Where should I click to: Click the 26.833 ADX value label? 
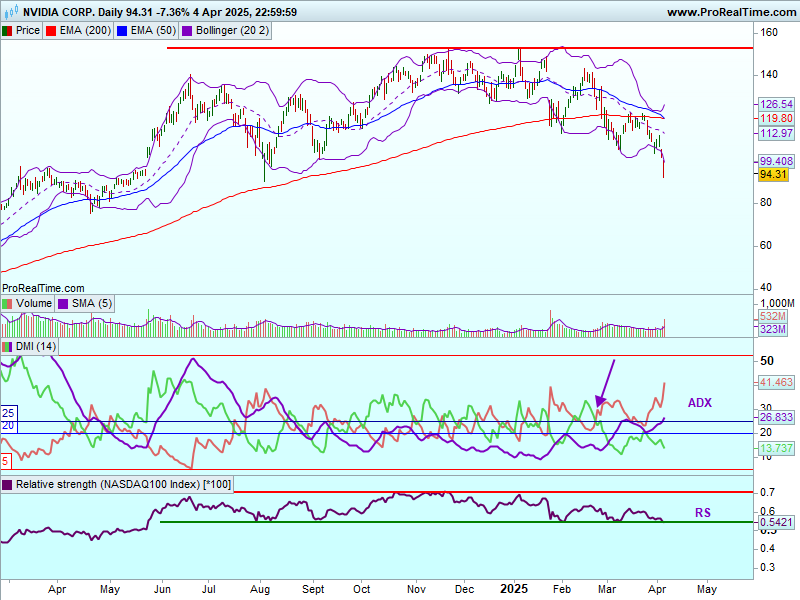[776, 417]
